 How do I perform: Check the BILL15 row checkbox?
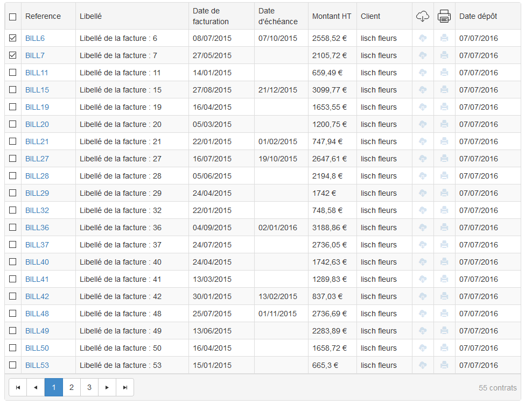coord(12,89)
